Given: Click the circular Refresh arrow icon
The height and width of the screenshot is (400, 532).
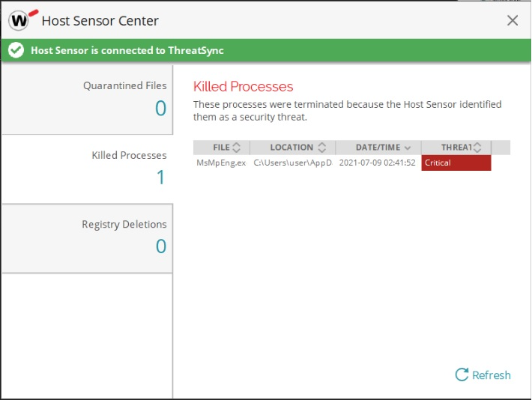Looking at the screenshot, I should coord(462,375).
